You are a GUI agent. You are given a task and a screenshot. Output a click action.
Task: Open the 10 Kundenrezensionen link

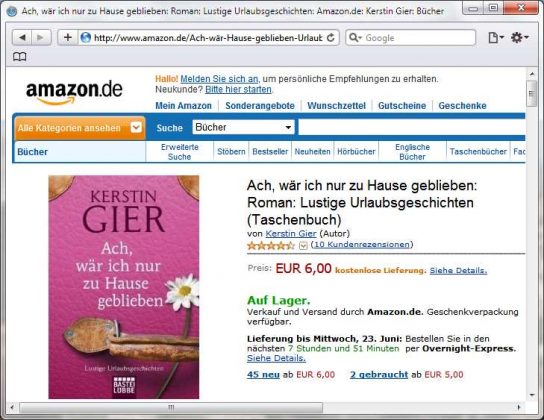tap(362, 244)
